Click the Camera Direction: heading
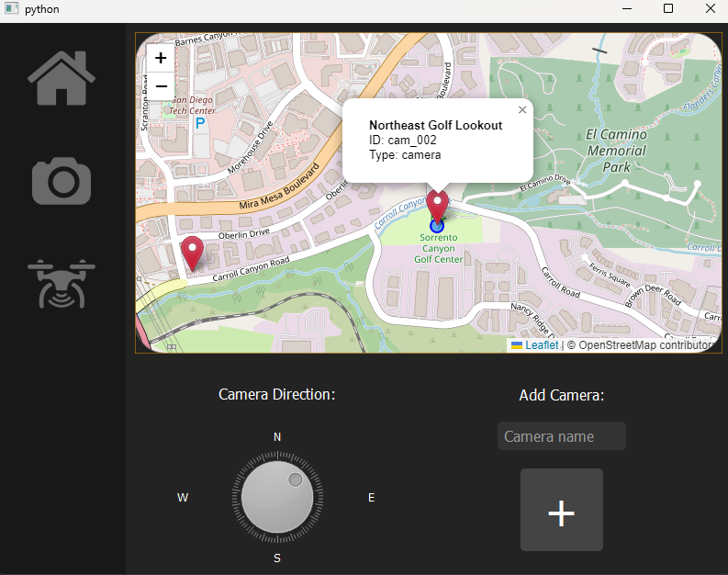The image size is (728, 575). (x=276, y=394)
